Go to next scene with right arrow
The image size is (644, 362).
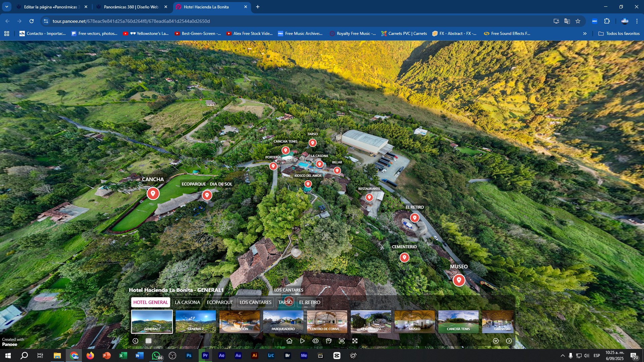click(x=509, y=341)
